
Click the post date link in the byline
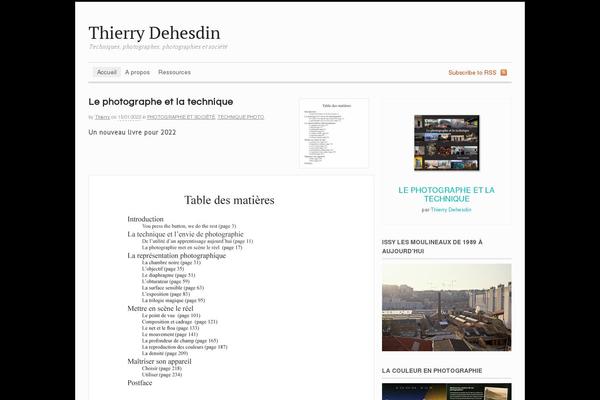pos(130,117)
